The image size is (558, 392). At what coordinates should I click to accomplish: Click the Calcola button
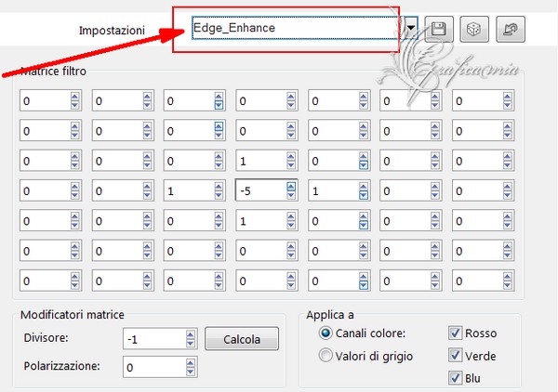tap(242, 339)
